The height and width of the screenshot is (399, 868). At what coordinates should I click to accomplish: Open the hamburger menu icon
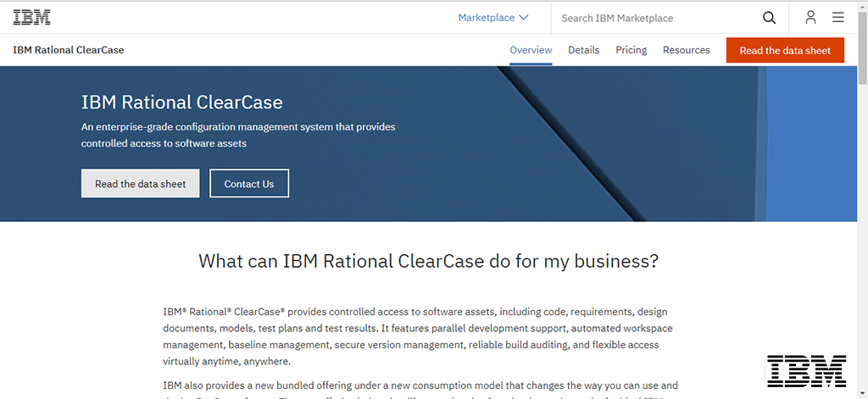(x=837, y=18)
